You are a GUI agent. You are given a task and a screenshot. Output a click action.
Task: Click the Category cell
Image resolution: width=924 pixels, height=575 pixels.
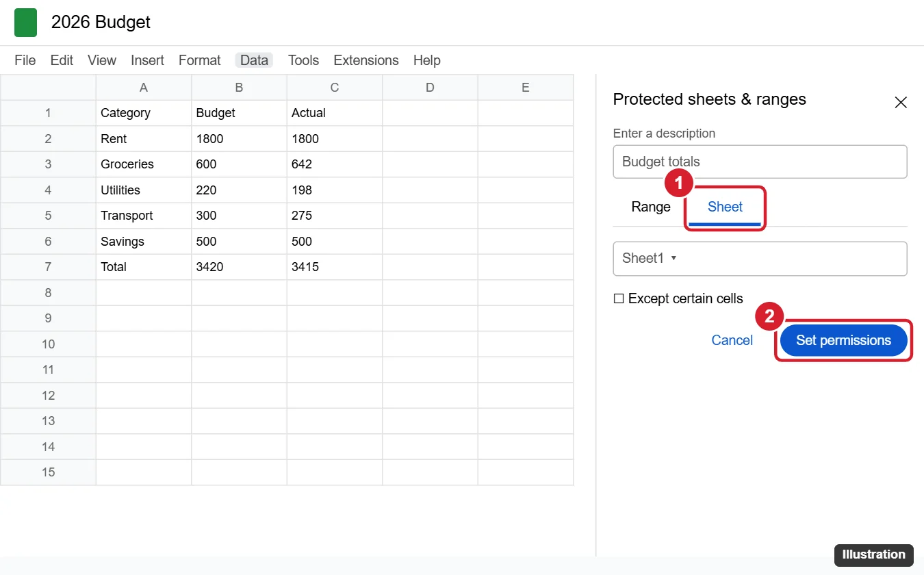point(144,113)
